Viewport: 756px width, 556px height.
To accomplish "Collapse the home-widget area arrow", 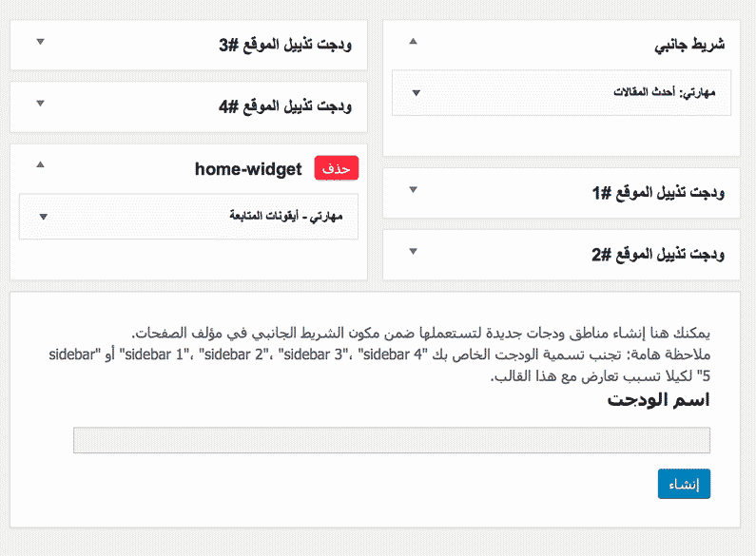I will click(x=39, y=165).
